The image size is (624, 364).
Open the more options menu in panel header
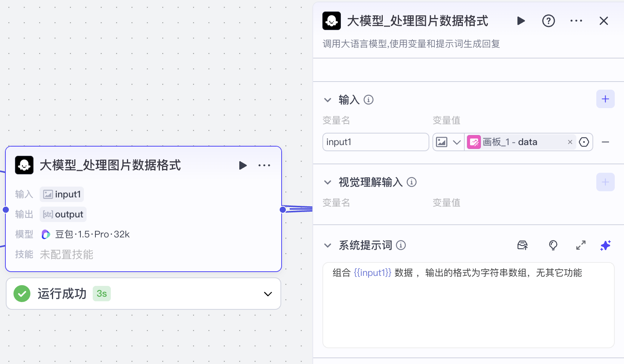click(576, 21)
